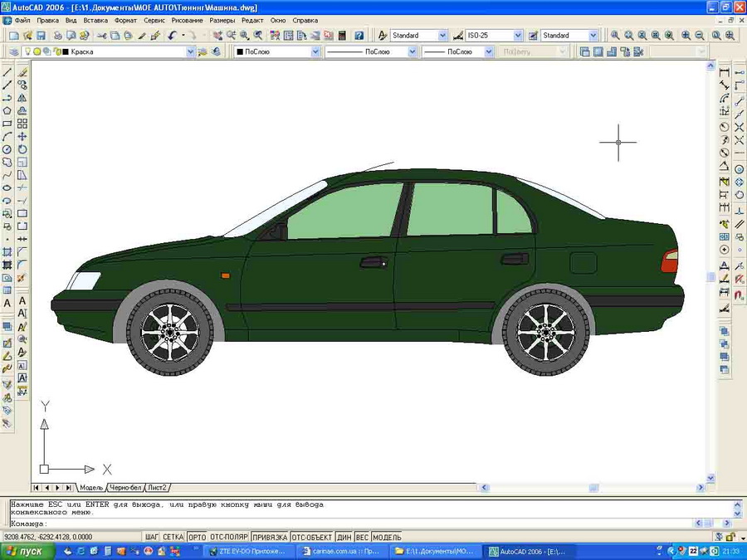Activate the Mirror modify tool

pos(22,98)
